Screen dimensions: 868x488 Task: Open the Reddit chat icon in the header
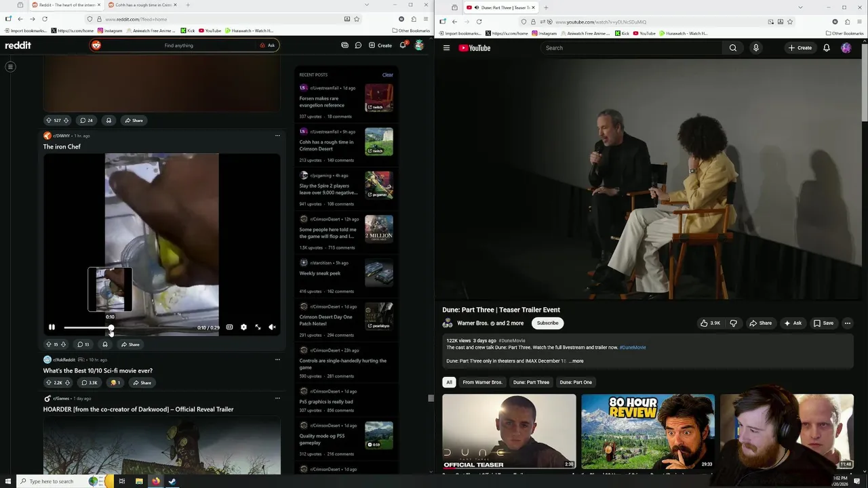[358, 45]
